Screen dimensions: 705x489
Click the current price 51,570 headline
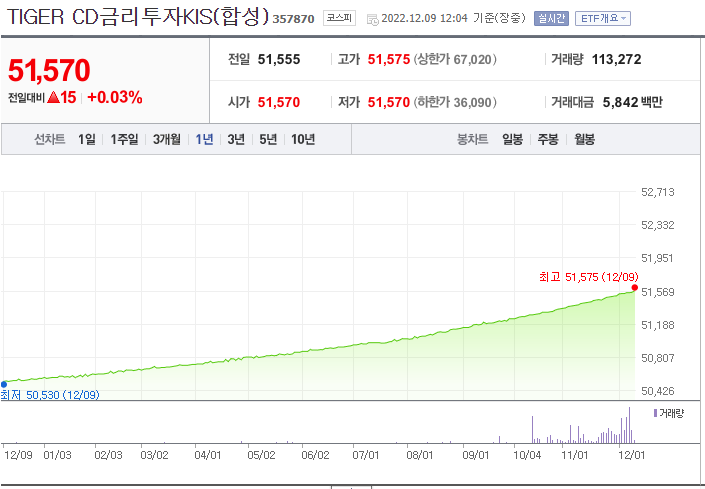(x=49, y=71)
